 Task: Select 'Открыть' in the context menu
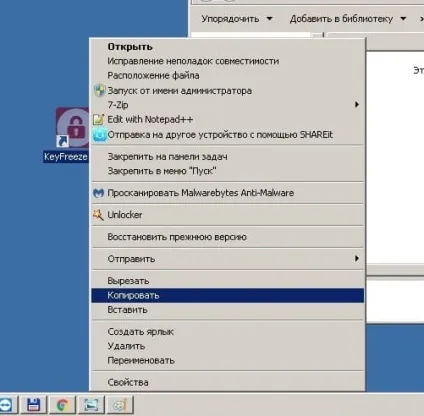[x=130, y=47]
